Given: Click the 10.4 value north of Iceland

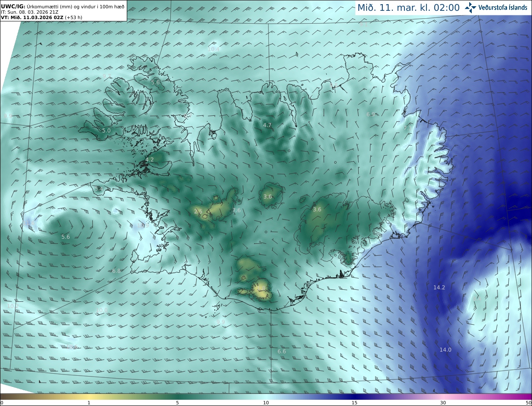Looking at the screenshot, I should point(214,49).
